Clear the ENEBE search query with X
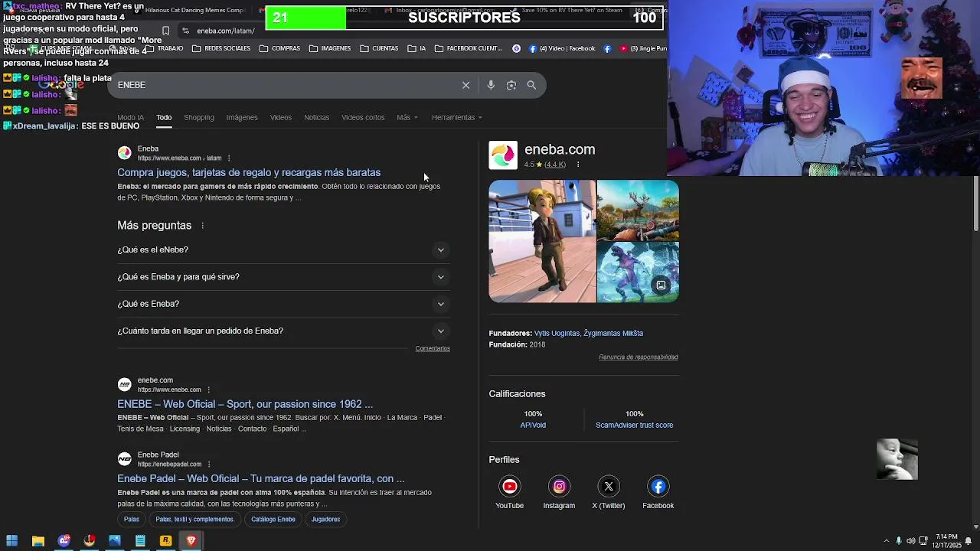The width and height of the screenshot is (980, 551). click(x=465, y=85)
